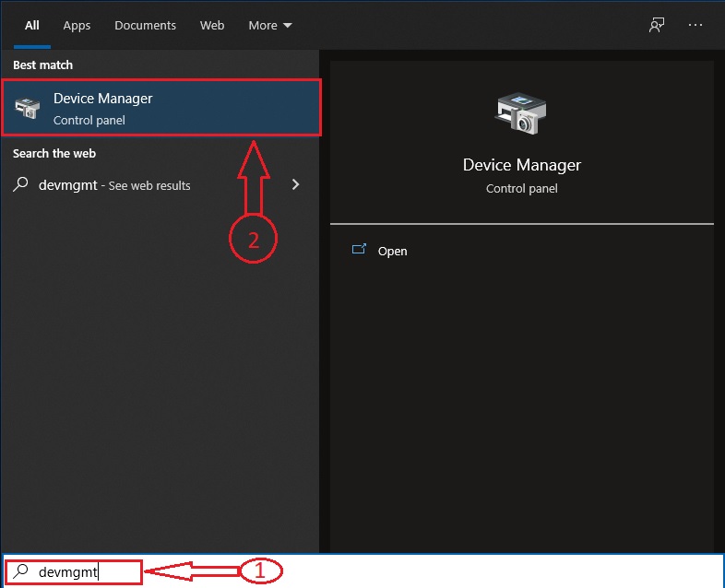
Task: Click the Device Manager title in preview pane
Action: [x=521, y=166]
